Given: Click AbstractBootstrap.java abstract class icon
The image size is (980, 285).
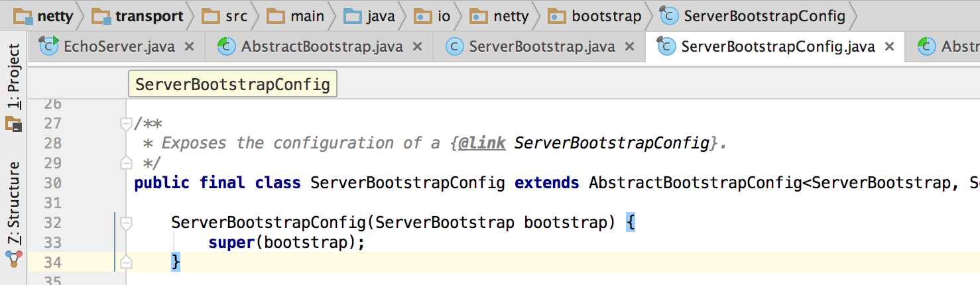Looking at the screenshot, I should [227, 46].
